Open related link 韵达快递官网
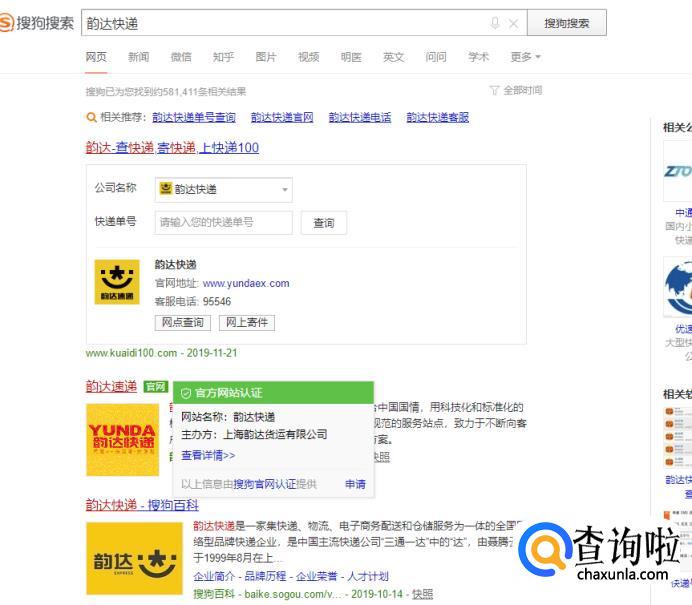The image size is (692, 605). (x=282, y=117)
